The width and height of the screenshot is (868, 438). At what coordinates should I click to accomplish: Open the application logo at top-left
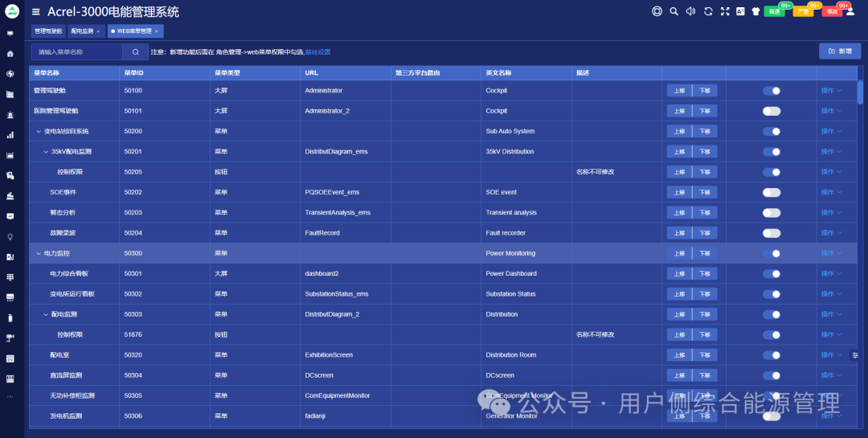pyautogui.click(x=11, y=11)
